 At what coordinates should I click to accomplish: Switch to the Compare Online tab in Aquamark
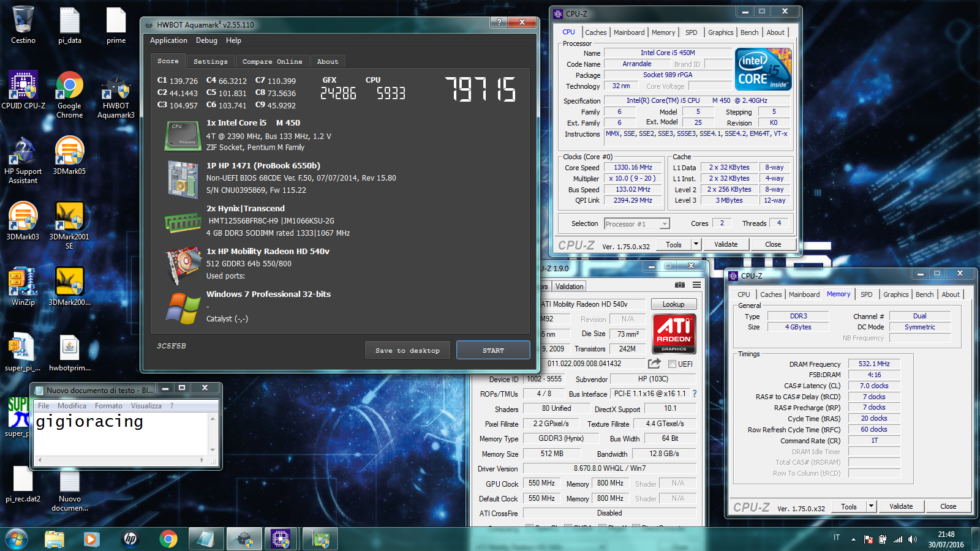(272, 61)
